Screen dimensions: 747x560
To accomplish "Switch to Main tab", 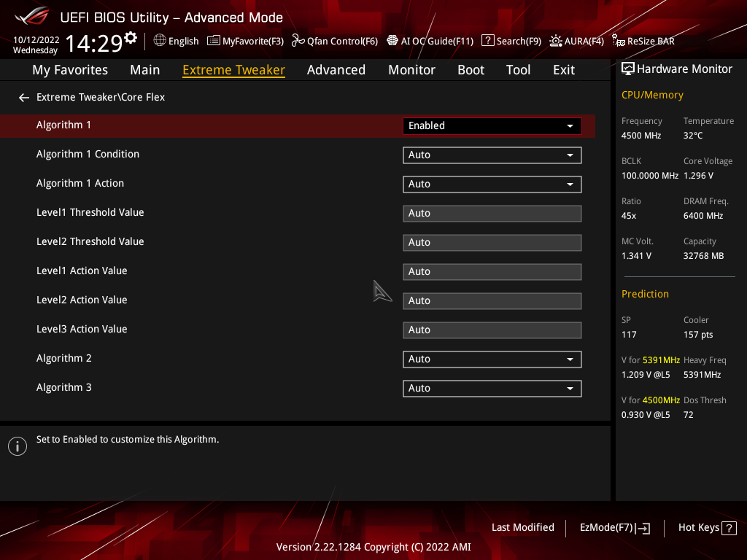I will (145, 70).
